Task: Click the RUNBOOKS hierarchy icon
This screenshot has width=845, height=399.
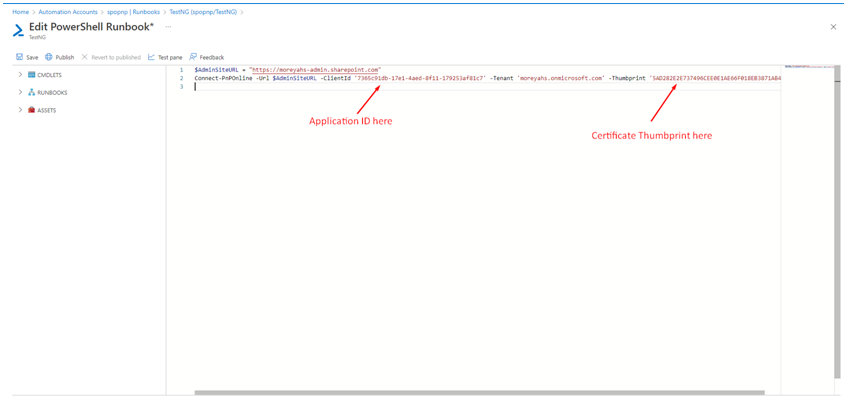Action: click(31, 92)
